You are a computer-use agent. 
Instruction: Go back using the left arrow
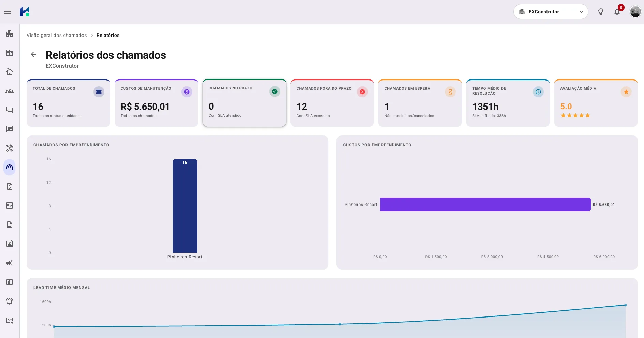pyautogui.click(x=33, y=54)
